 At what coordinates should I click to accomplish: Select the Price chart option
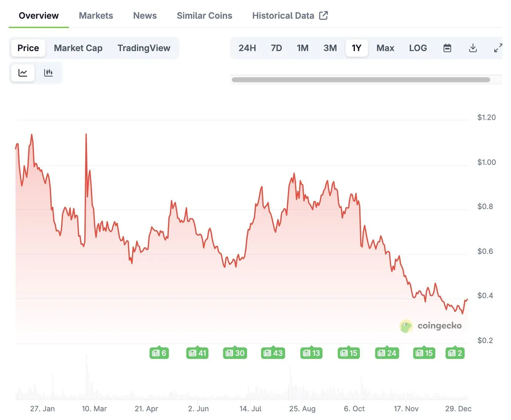coord(28,48)
